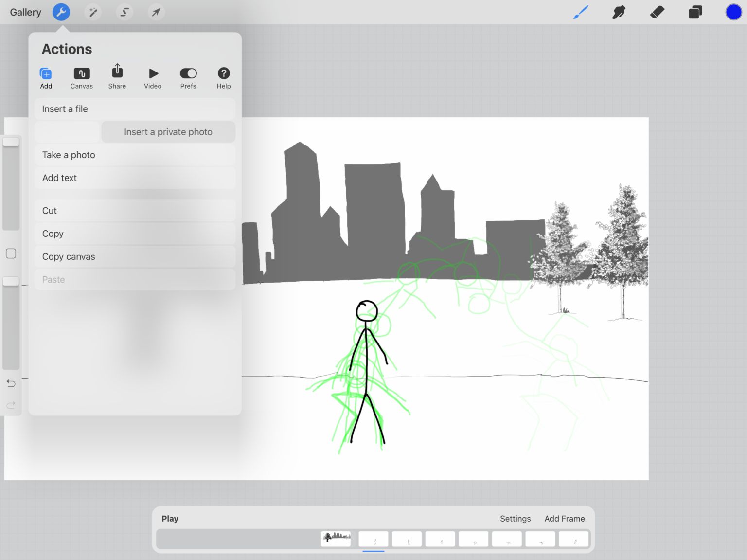
Task: Switch to the Prefs tab
Action: pyautogui.click(x=188, y=78)
